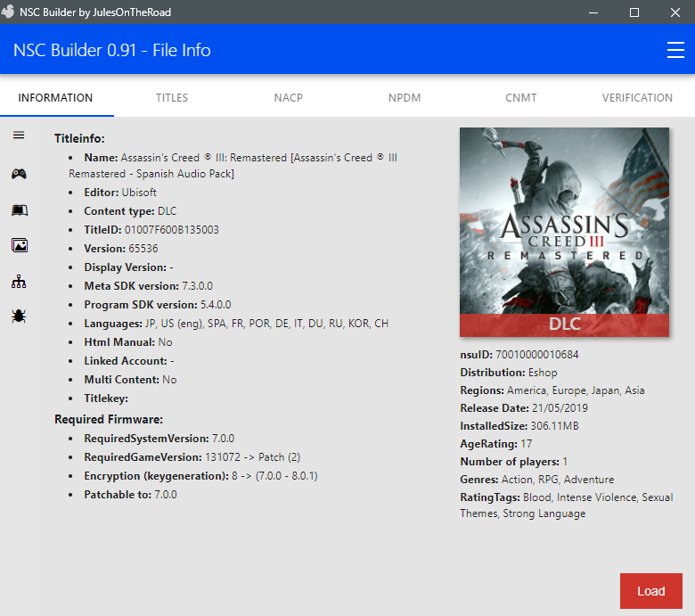
Task: Open the NACP tab
Action: [x=288, y=97]
